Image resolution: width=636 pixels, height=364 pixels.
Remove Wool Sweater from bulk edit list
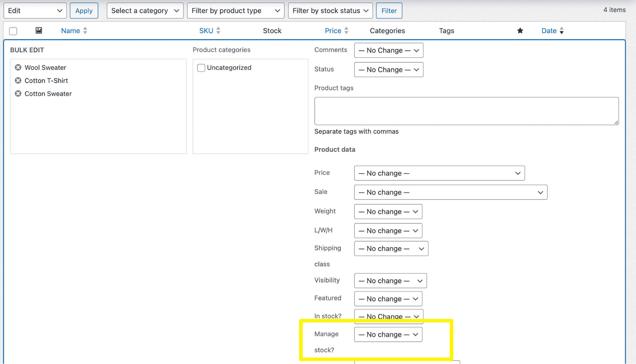pos(18,67)
